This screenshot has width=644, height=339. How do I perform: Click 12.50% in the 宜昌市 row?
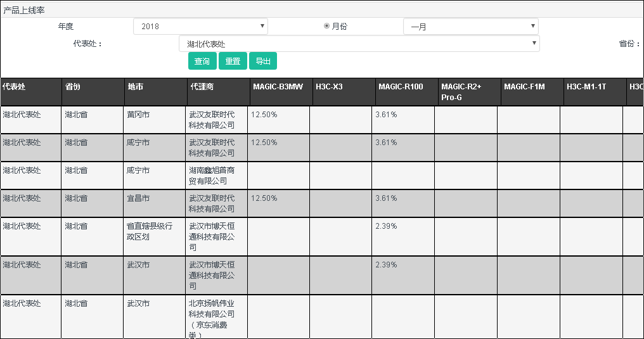click(264, 198)
